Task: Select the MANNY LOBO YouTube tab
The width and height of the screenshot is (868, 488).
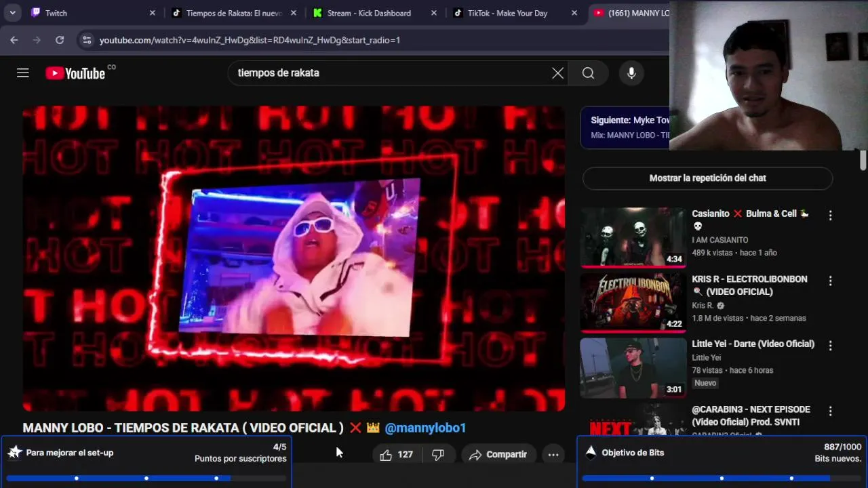Action: 629,13
